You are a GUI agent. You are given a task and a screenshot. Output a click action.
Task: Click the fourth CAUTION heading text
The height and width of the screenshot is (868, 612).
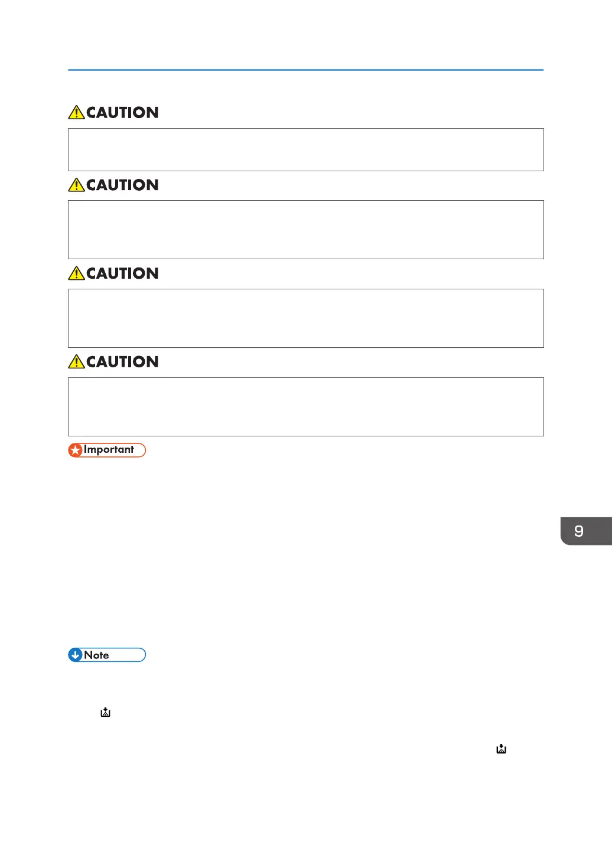point(122,361)
